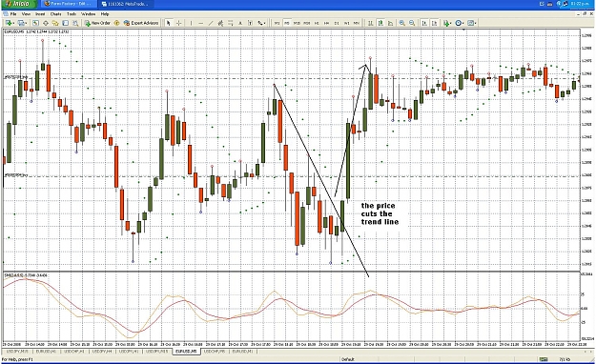Open the Help menu

click(105, 13)
